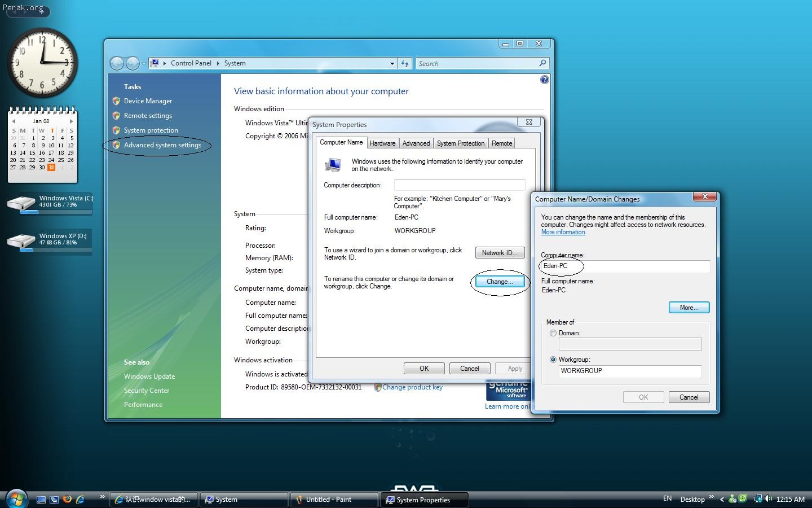812x508 pixels.
Task: Click Switch between windows quick launch icon
Action: [x=54, y=500]
